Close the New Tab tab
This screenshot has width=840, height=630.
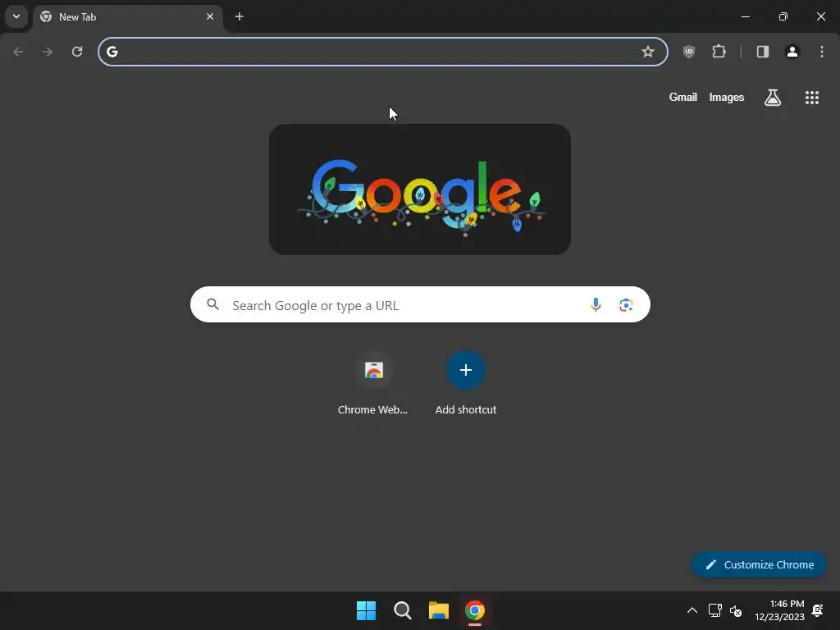coord(210,16)
